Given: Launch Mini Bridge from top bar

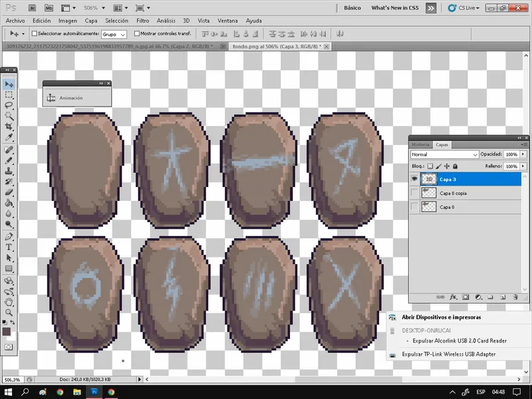Looking at the screenshot, I should [49, 8].
